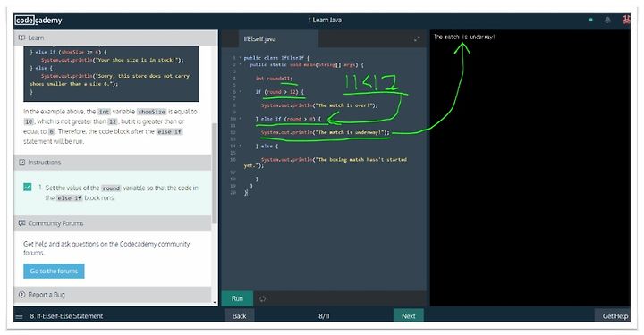Go to Next exercise

408,316
